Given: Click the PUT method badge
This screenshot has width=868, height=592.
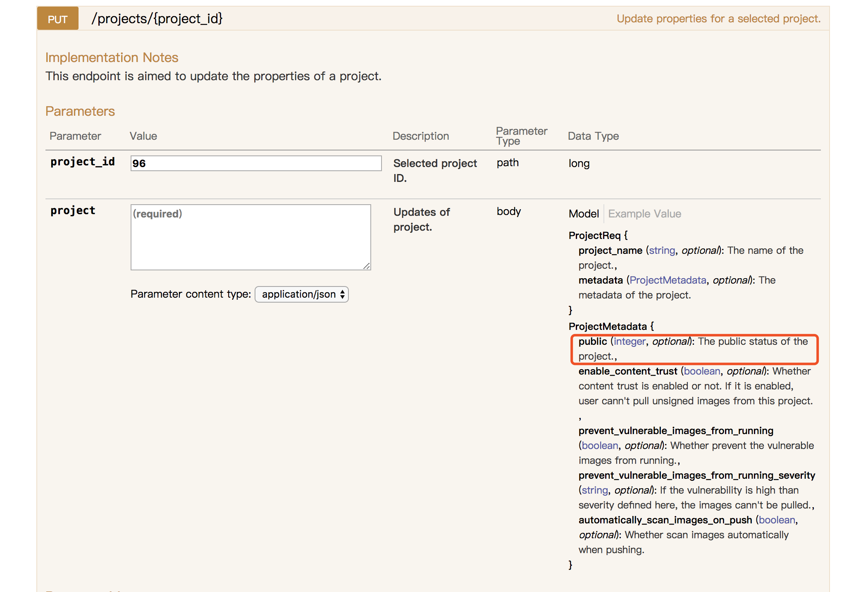Looking at the screenshot, I should (x=57, y=19).
